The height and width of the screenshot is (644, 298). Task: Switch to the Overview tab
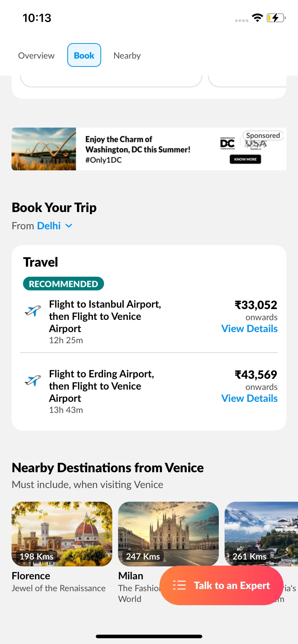coord(36,55)
